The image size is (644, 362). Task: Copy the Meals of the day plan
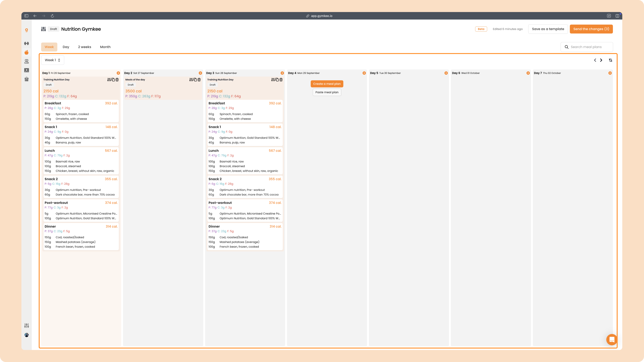(x=195, y=79)
